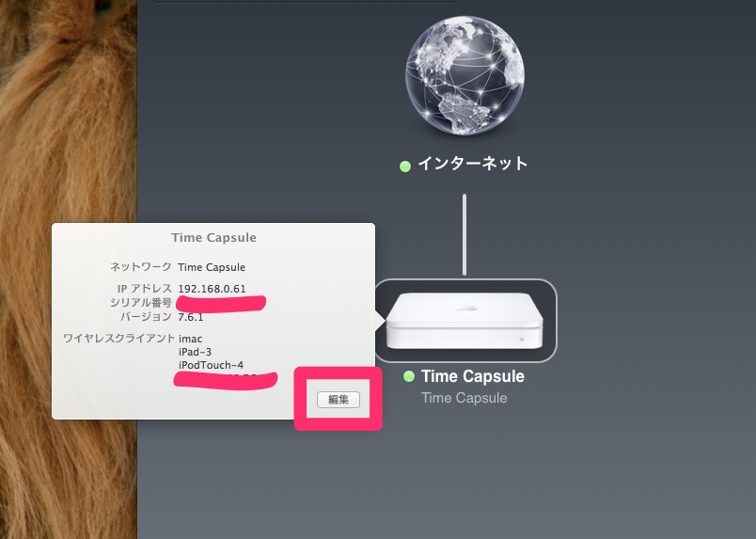Click the ワイヤレスクライアント label
Image resolution: width=756 pixels, height=539 pixels.
tap(118, 338)
